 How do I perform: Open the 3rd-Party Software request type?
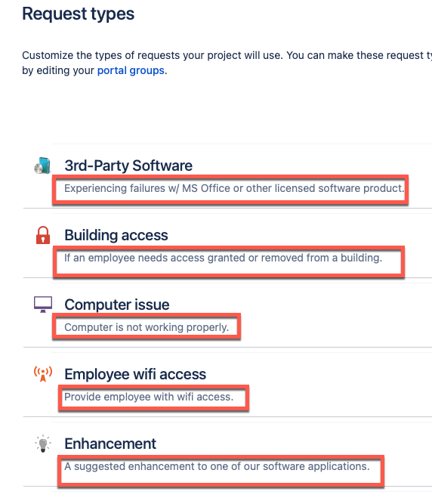pyautogui.click(x=128, y=165)
